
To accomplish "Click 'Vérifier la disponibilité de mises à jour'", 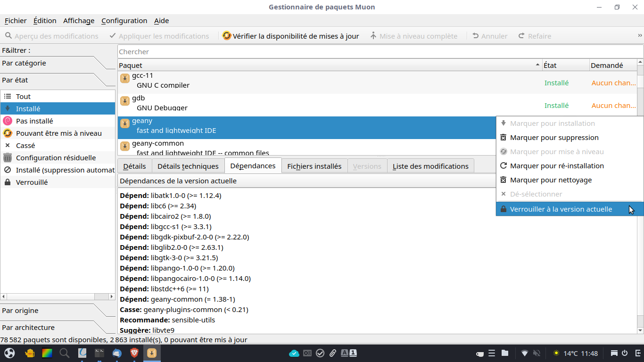I will (x=296, y=36).
